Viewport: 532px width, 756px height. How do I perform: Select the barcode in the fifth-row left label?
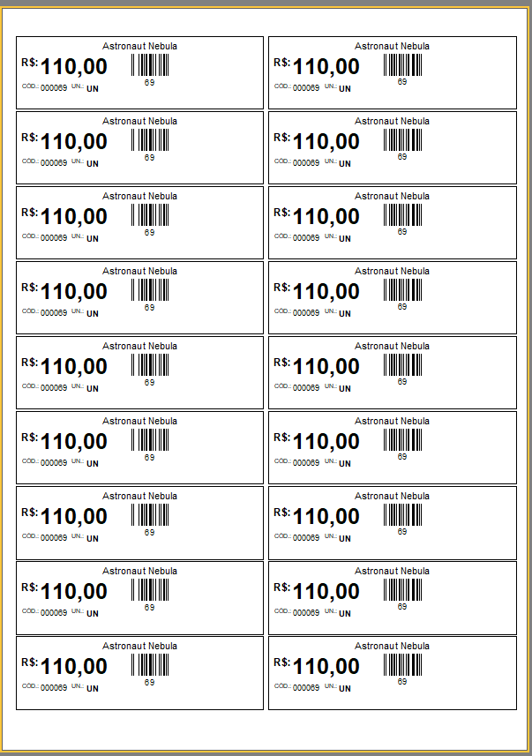click(x=149, y=365)
